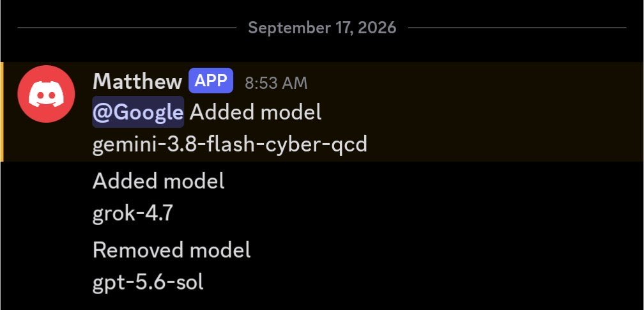The image size is (644, 310).
Task: Open the @Google role mention
Action: (x=137, y=112)
